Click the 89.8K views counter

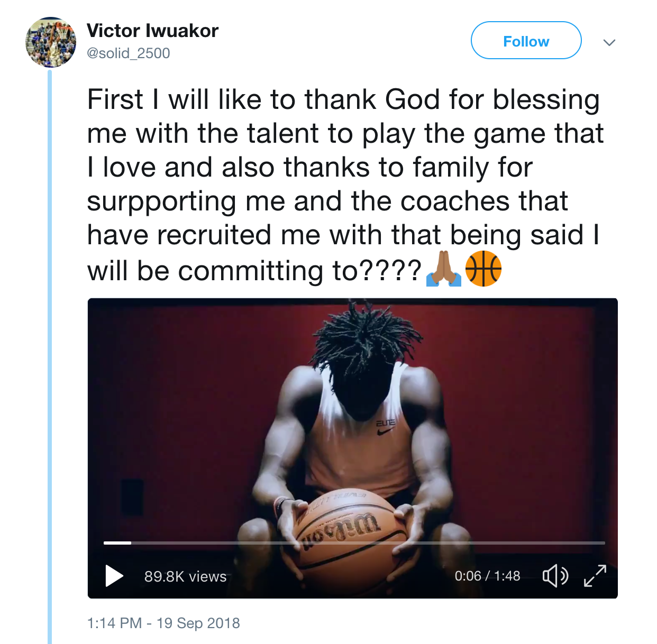[185, 576]
